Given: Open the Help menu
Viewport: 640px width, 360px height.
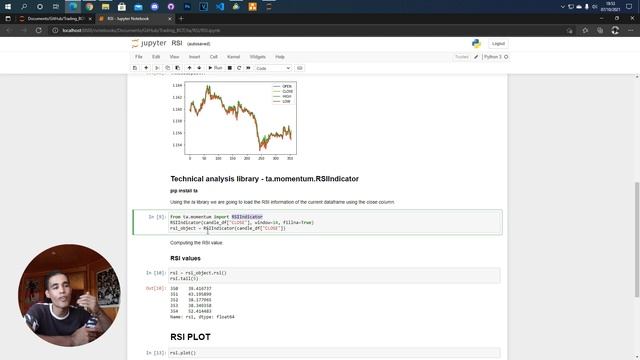Looking at the screenshot, I should [x=280, y=57].
